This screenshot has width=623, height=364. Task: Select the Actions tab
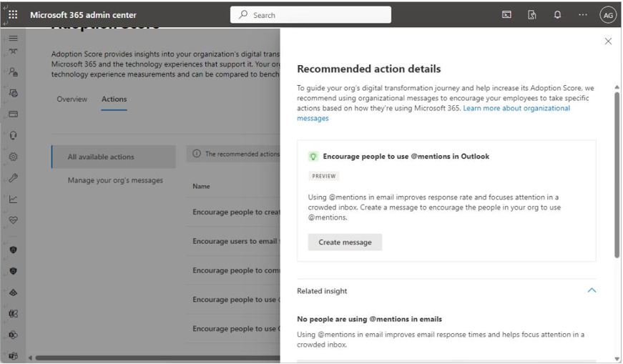coord(114,99)
